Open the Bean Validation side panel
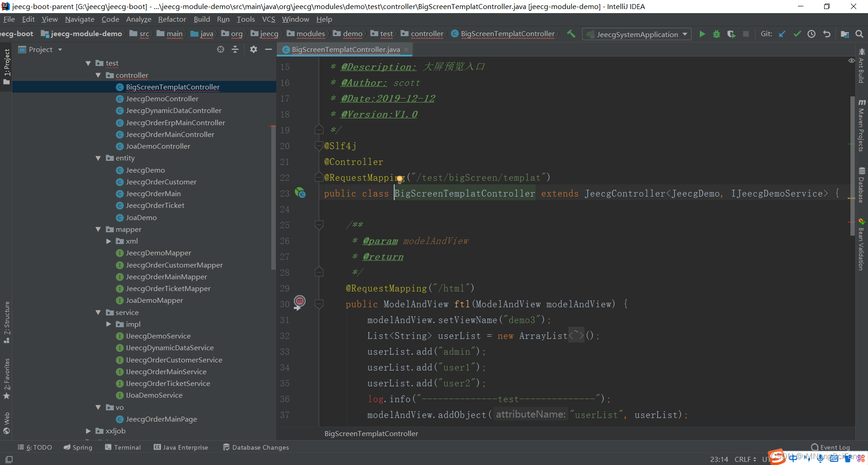The width and height of the screenshot is (868, 465). tap(862, 245)
